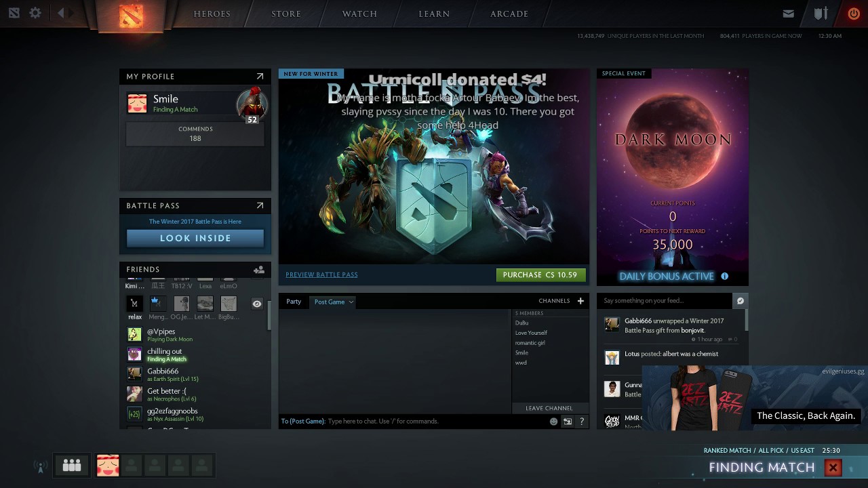Click the Daily Bonus info icon
868x488 pixels.
point(724,276)
